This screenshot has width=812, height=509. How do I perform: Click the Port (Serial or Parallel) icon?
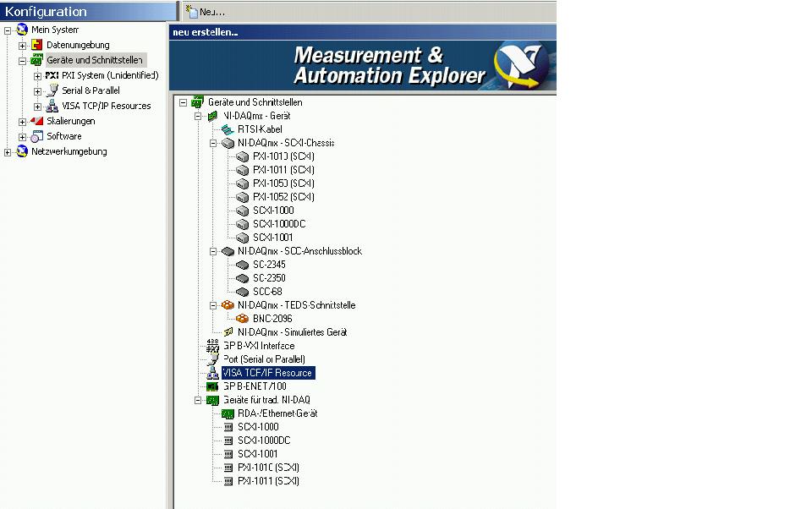click(212, 359)
